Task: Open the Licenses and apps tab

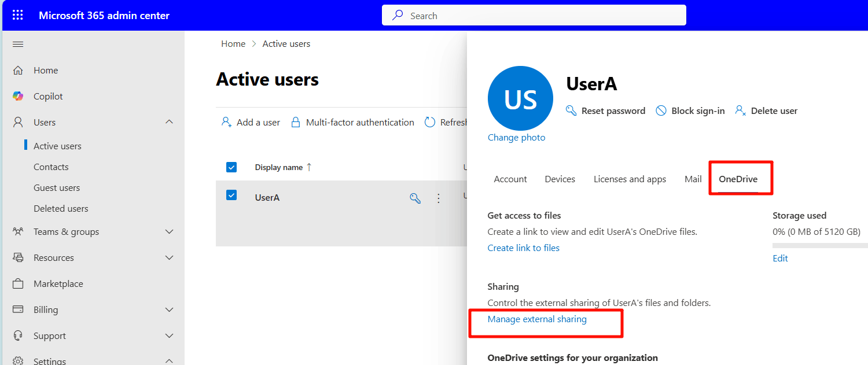Action: pyautogui.click(x=630, y=179)
